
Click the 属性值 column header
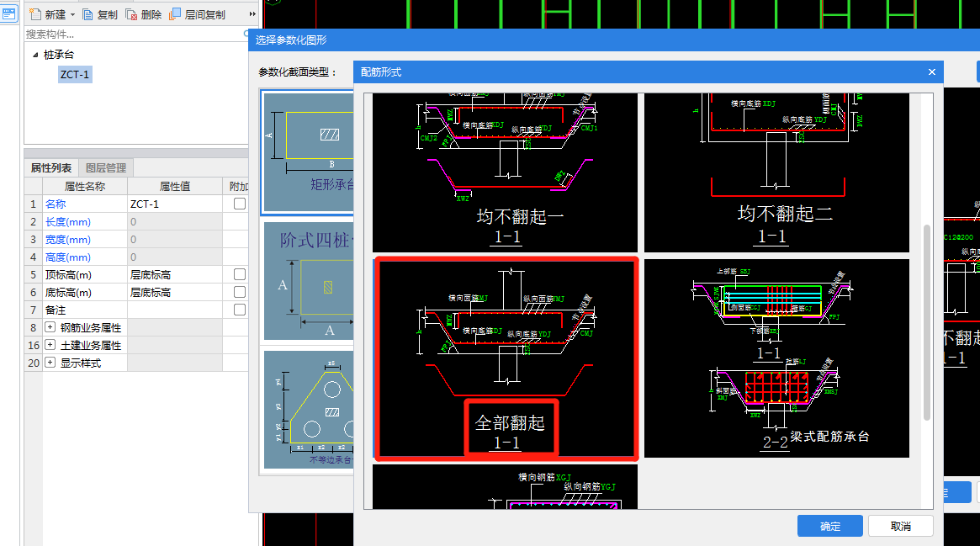175,186
